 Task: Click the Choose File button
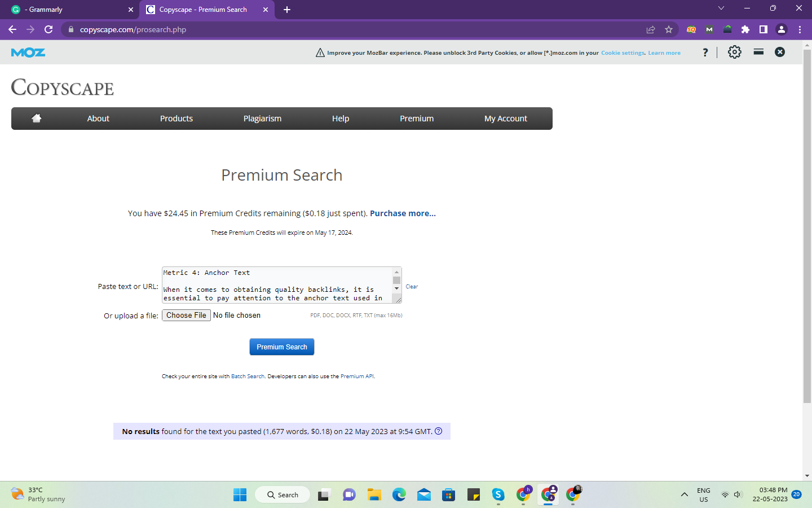coord(186,315)
